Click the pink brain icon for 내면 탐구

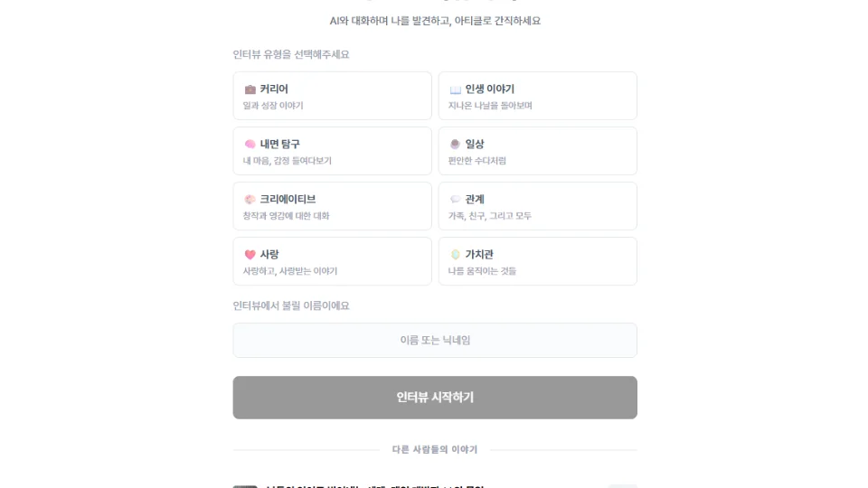250,145
